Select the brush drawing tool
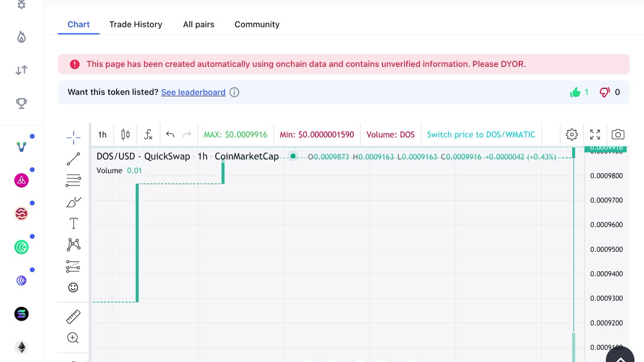 [73, 202]
